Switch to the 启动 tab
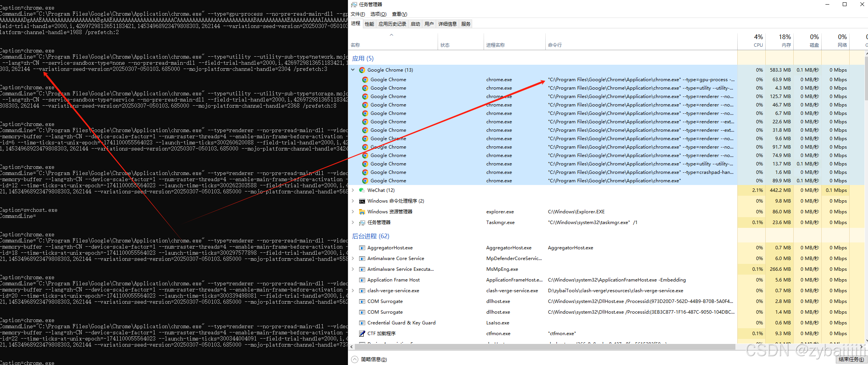The image size is (868, 365). pos(415,24)
